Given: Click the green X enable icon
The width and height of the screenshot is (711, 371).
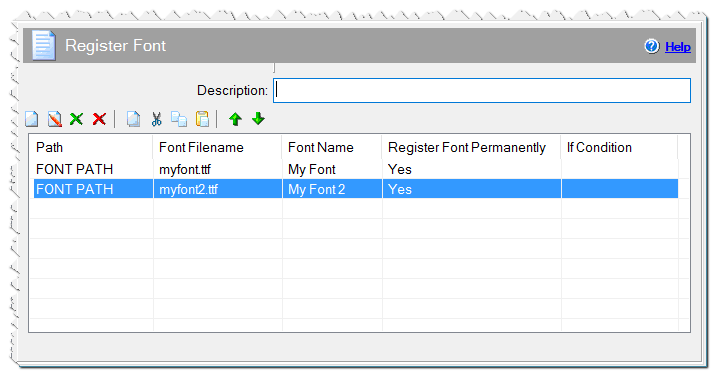Looking at the screenshot, I should click(76, 119).
